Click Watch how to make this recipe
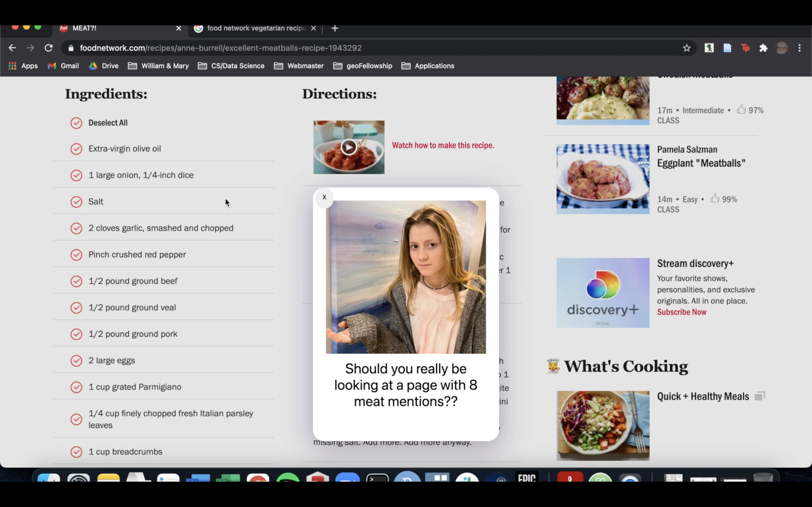Screen dimensions: 812x507 pos(442,145)
